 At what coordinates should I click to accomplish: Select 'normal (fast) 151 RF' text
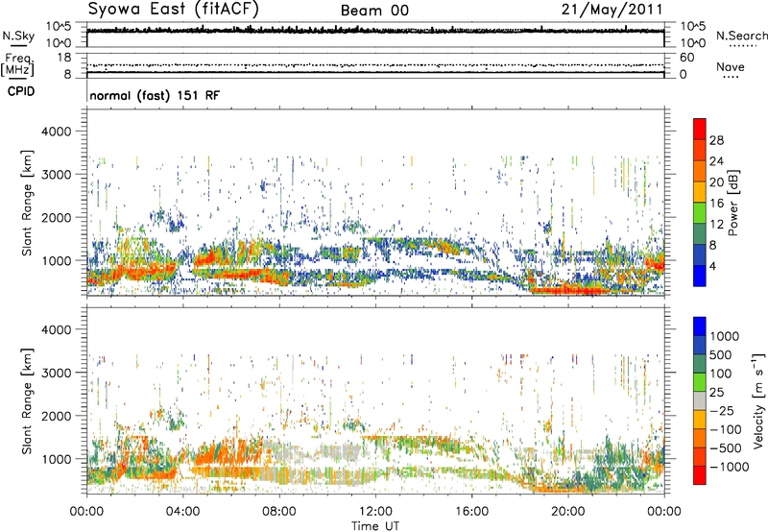click(155, 95)
